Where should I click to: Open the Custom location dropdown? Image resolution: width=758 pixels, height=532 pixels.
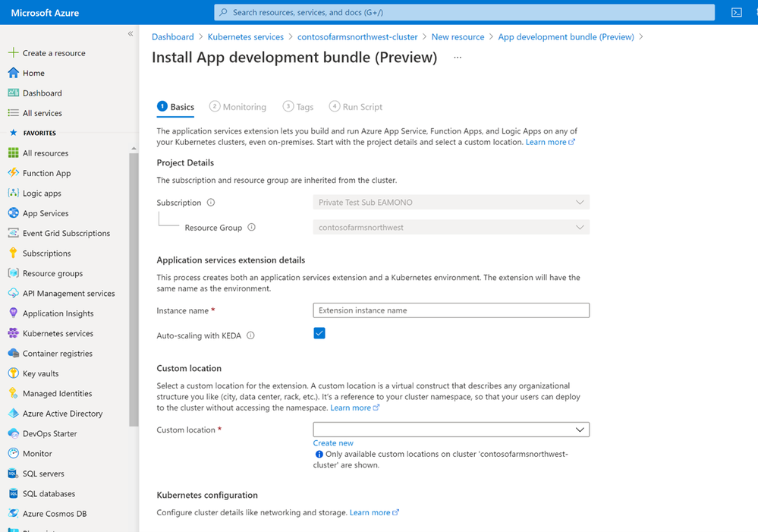pyautogui.click(x=451, y=430)
